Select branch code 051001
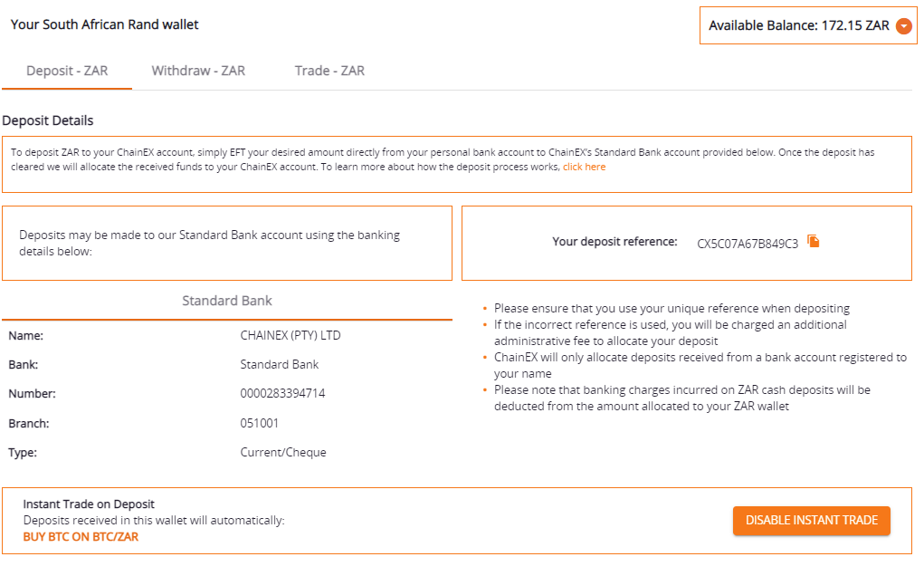The width and height of the screenshot is (924, 576). click(260, 423)
